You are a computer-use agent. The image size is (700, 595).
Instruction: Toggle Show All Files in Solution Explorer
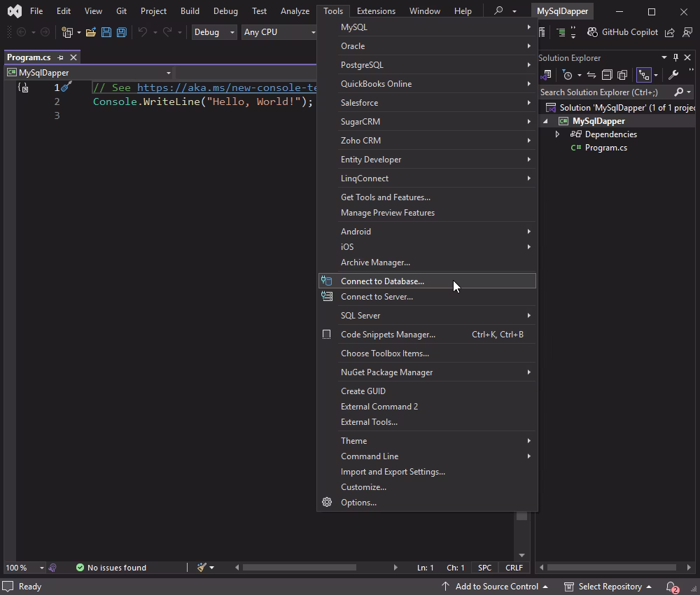click(x=622, y=74)
